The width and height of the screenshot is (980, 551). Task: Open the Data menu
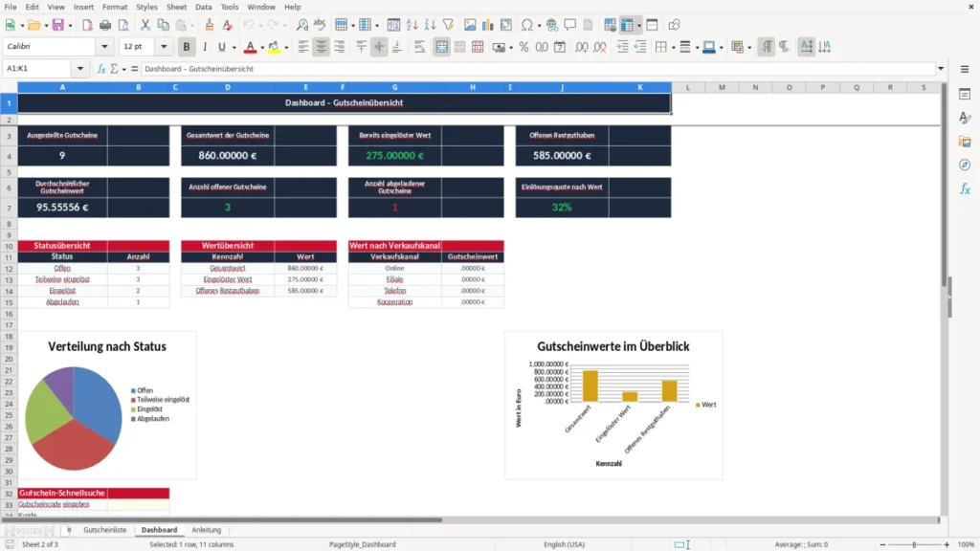click(x=203, y=7)
